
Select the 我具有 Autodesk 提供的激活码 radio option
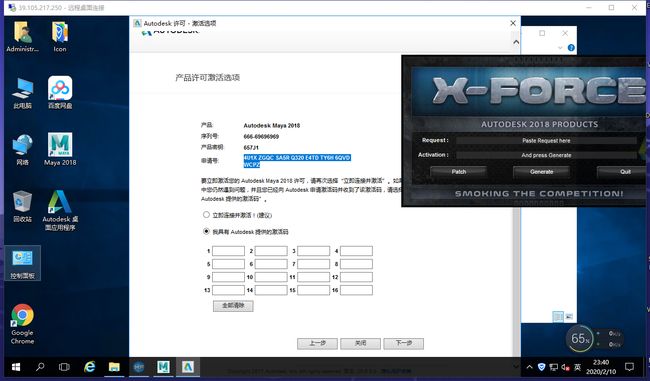tap(206, 231)
